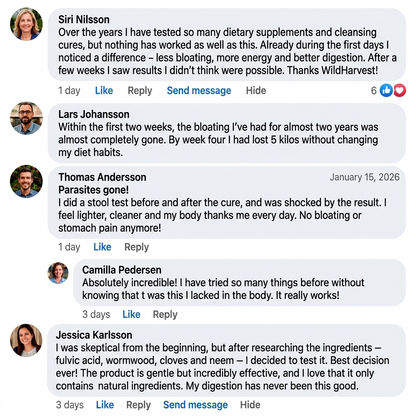Like Siri Nilsson's comment
Image resolution: width=416 pixels, height=416 pixels.
[x=104, y=90]
